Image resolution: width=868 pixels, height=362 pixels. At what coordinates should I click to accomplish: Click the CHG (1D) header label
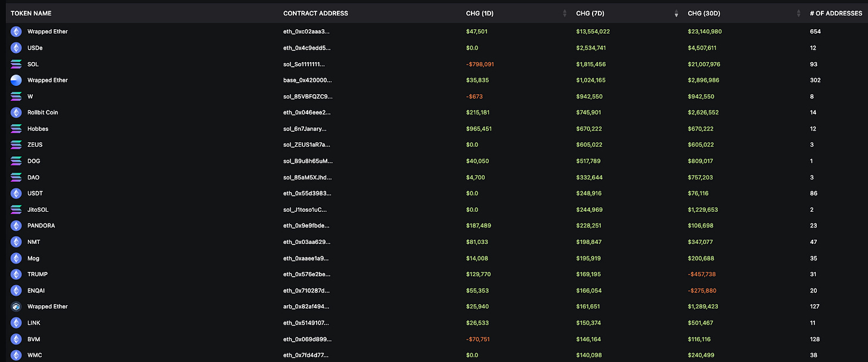(x=480, y=13)
